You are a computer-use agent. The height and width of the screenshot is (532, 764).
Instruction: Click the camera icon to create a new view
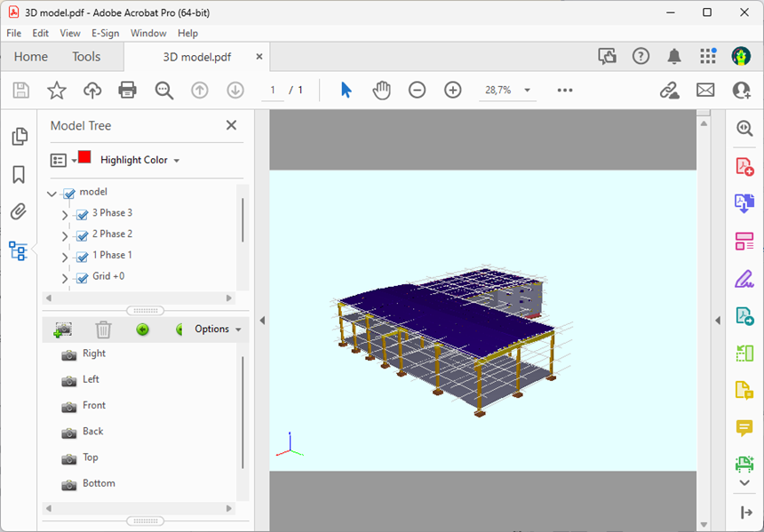[x=61, y=330]
